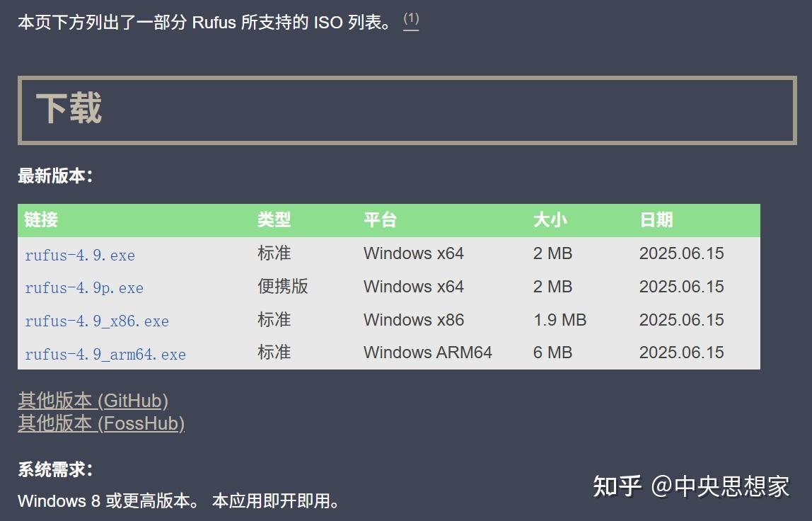Select the 大小 column header
This screenshot has width=812, height=521.
pos(552,220)
